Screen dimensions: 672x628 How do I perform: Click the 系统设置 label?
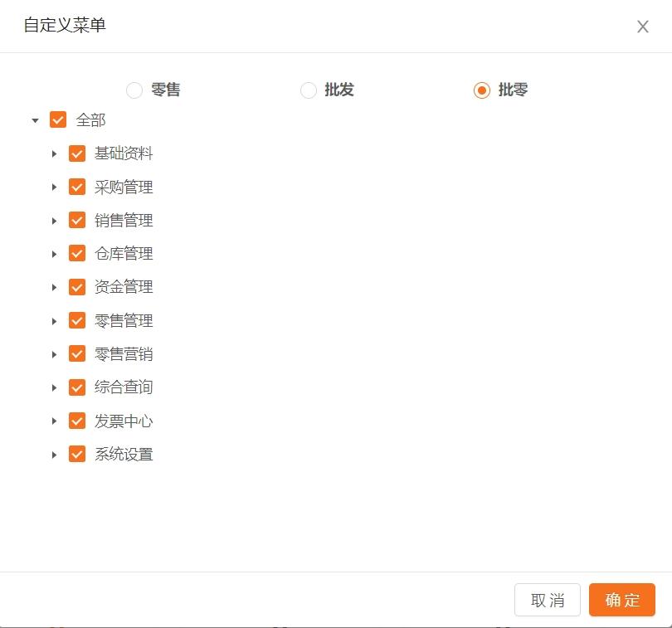click(124, 454)
